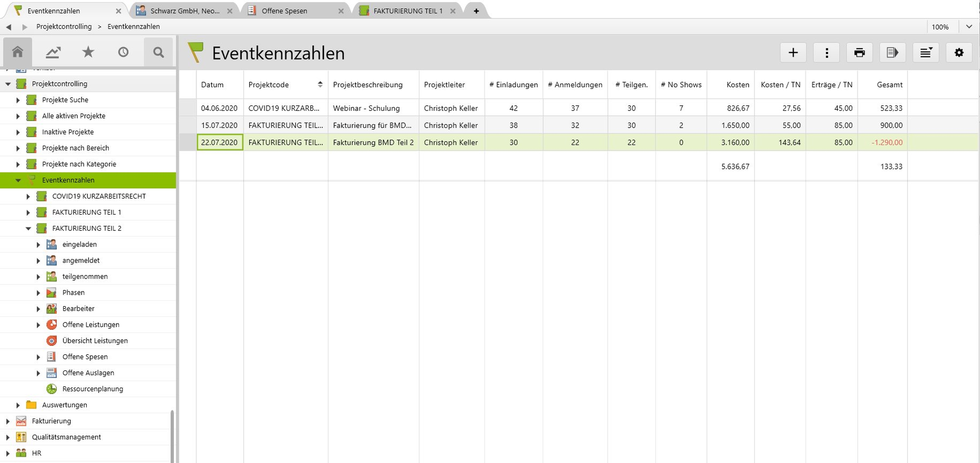Add new entry with plus button
The image size is (980, 463).
[793, 53]
